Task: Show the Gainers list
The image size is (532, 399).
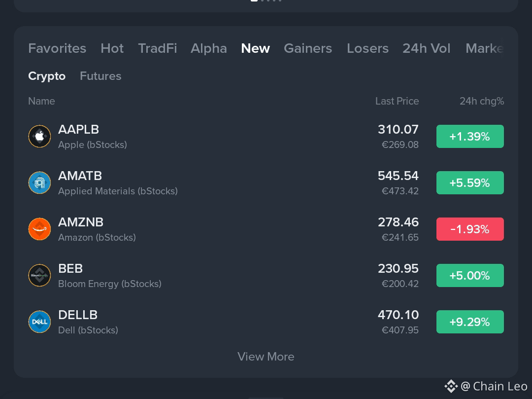Action: pyautogui.click(x=308, y=48)
